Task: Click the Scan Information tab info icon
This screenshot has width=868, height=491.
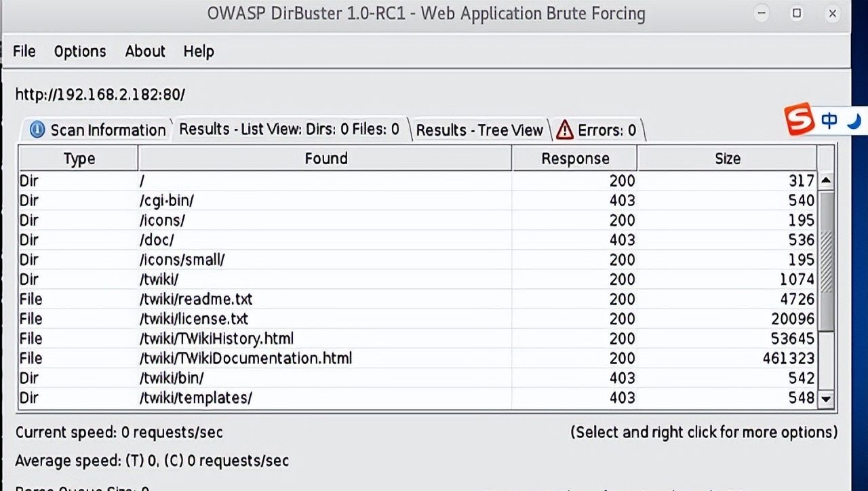Action: (x=38, y=130)
